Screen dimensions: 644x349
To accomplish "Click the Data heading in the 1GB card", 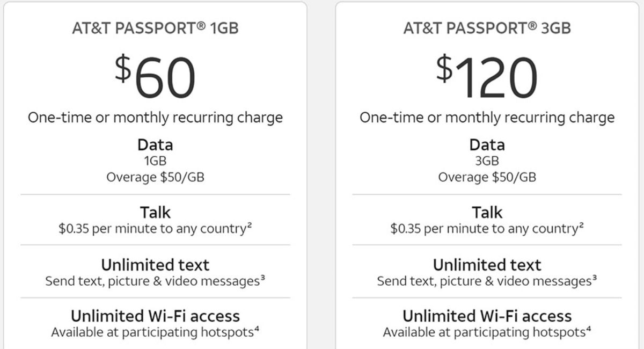I will [155, 145].
